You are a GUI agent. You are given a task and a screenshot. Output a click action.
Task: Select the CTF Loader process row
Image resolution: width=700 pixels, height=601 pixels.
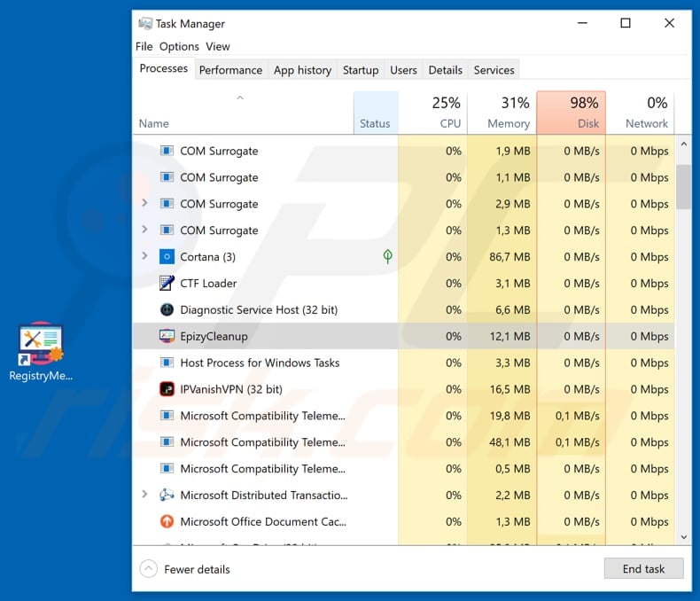[403, 283]
